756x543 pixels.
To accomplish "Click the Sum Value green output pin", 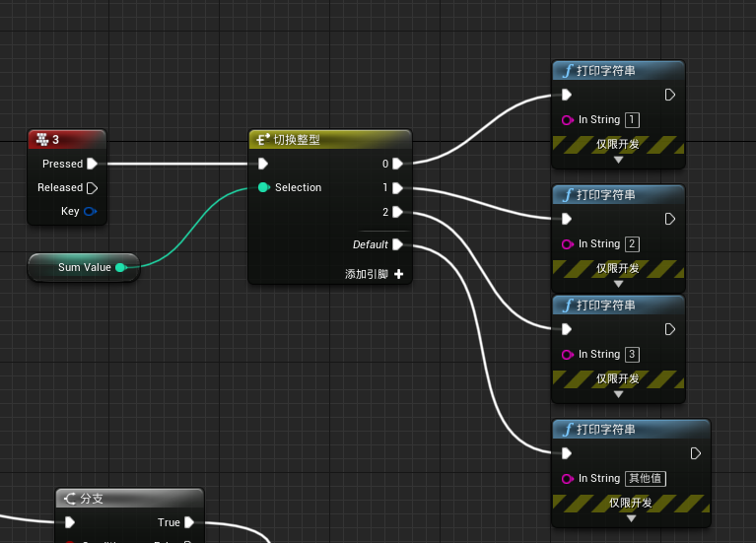I will point(120,267).
